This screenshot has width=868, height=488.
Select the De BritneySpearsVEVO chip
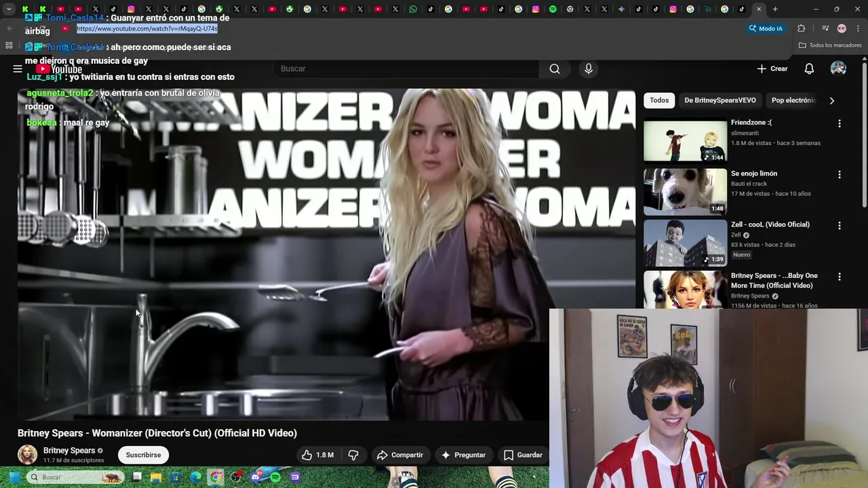pyautogui.click(x=720, y=100)
